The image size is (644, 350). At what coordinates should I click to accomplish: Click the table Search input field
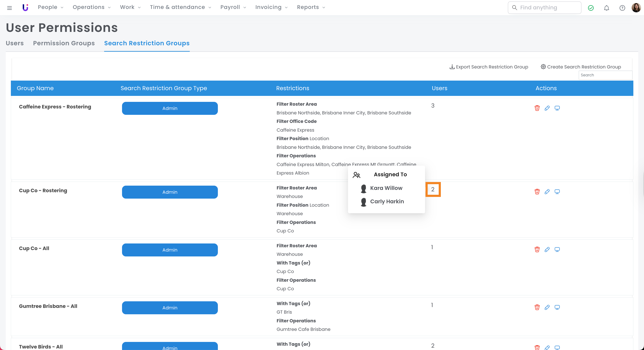(605, 75)
